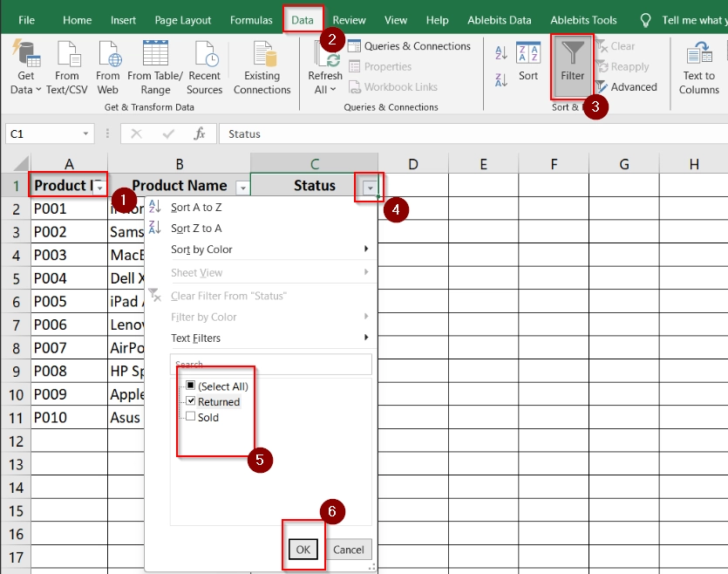Select cell P005

coord(69,302)
